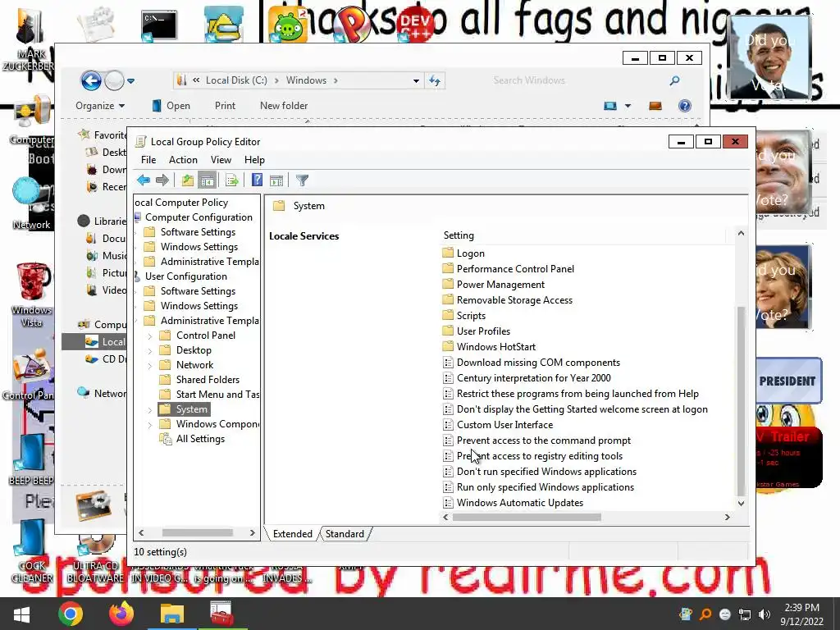840x630 pixels.
Task: Toggle the Show/Hide Console Tree toolbar icon
Action: point(207,180)
